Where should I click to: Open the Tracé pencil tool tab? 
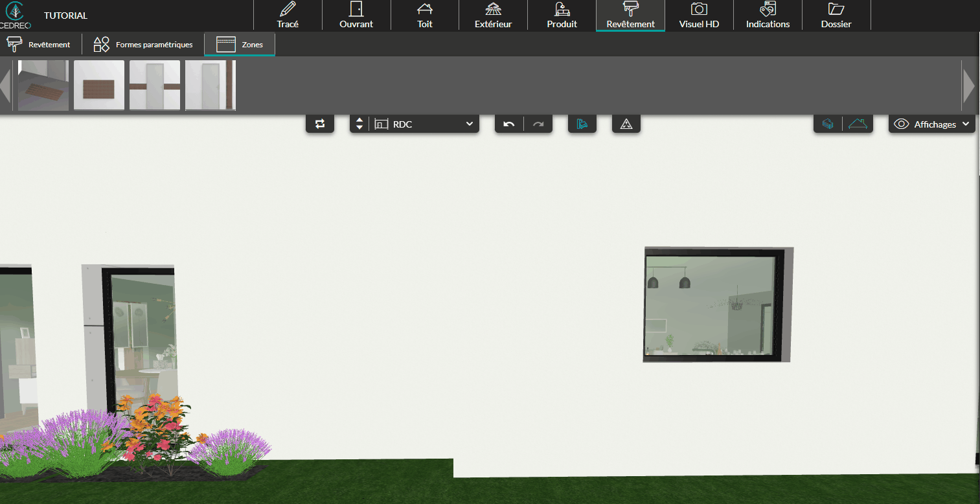[x=288, y=16]
